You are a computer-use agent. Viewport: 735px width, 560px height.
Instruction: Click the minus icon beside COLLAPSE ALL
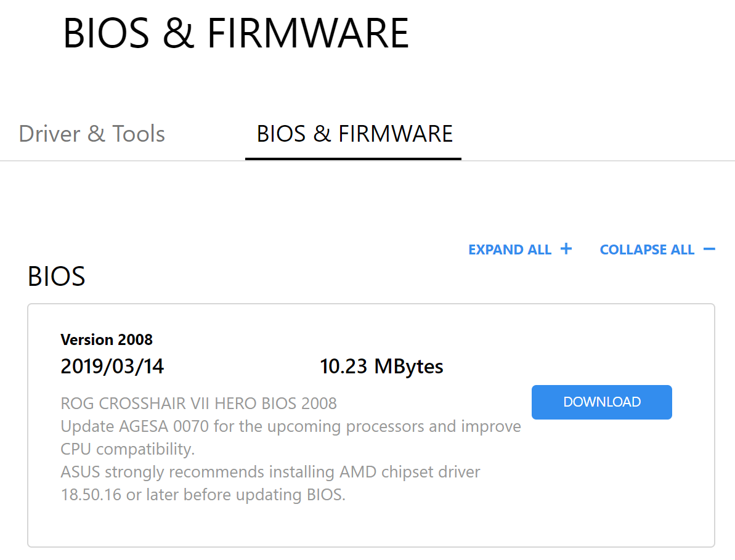point(709,249)
